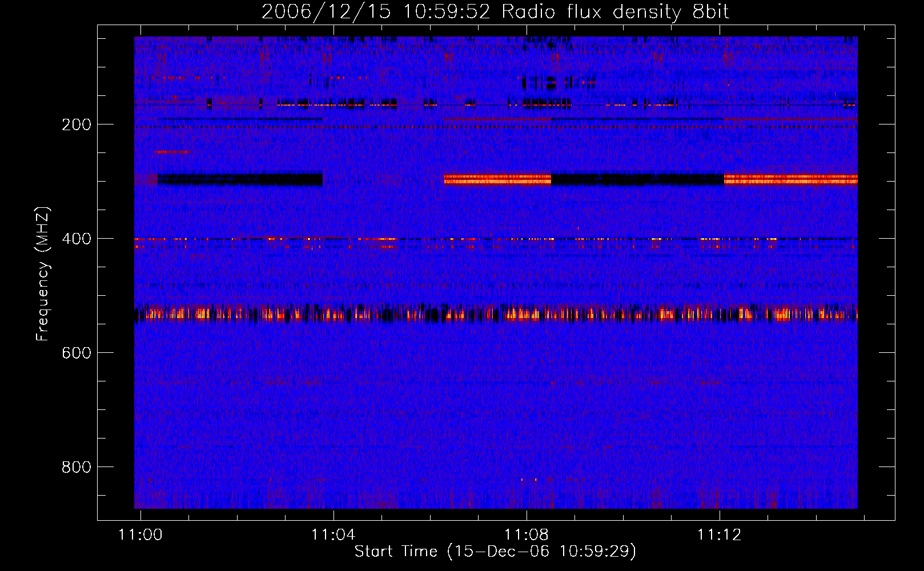Click the x-axis label "Start Time (15-Dec-06 10:59:29)"

[x=495, y=552]
